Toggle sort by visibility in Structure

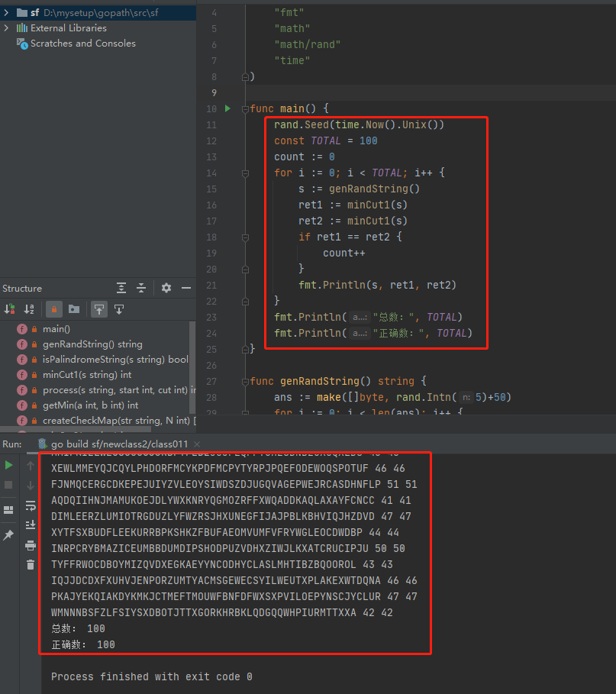(9, 309)
